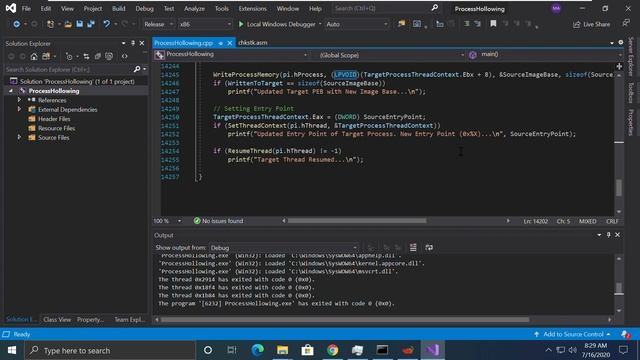This screenshot has width=640, height=360.
Task: Open the Server Explorer side tab
Action: (631, 56)
